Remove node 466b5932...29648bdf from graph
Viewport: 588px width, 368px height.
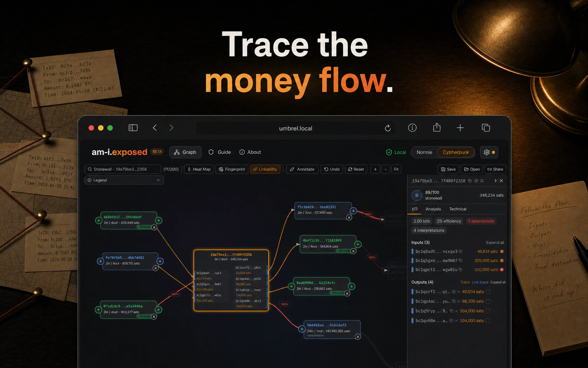click(x=154, y=227)
